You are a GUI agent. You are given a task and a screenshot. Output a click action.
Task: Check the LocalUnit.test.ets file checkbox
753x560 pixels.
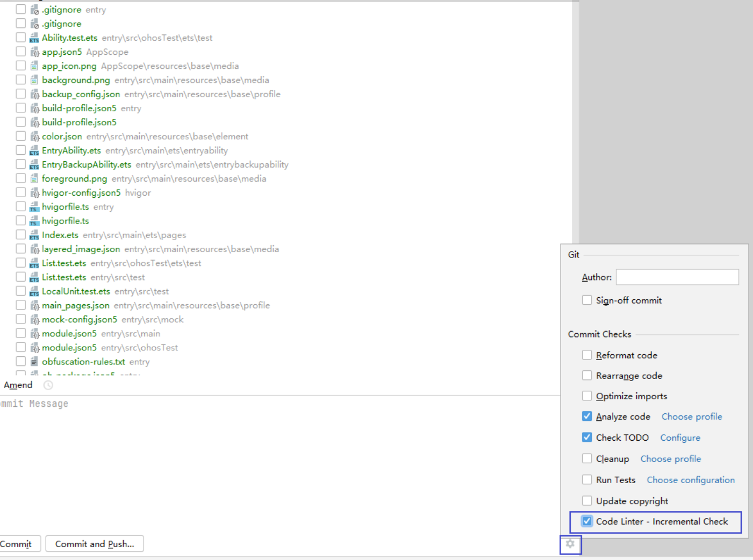pyautogui.click(x=20, y=291)
